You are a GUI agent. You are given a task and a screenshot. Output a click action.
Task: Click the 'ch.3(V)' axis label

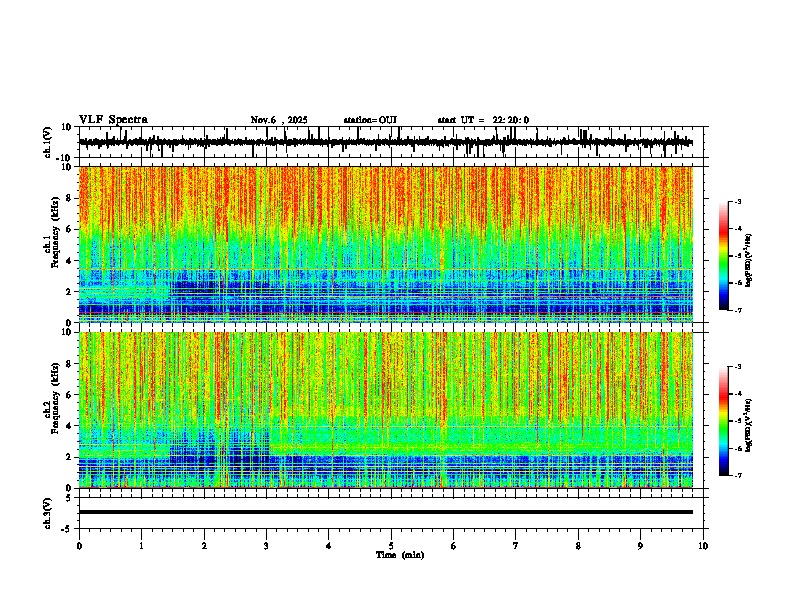pos(48,514)
